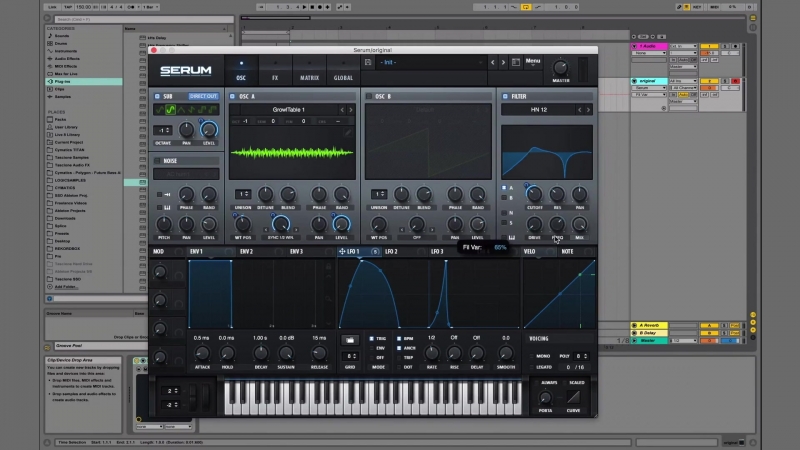Toggle LFO ANCH checkbox
The height and width of the screenshot is (450, 800).
[399, 348]
